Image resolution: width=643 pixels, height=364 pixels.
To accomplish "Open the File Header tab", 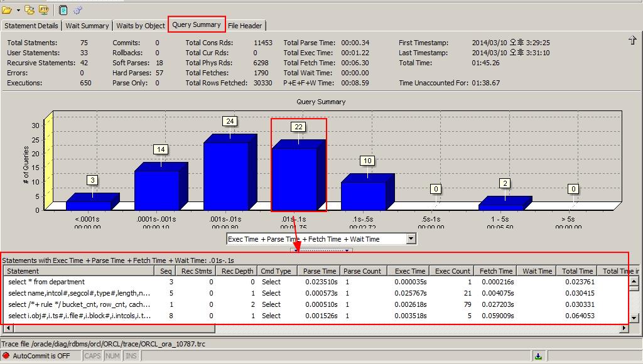I will (245, 26).
